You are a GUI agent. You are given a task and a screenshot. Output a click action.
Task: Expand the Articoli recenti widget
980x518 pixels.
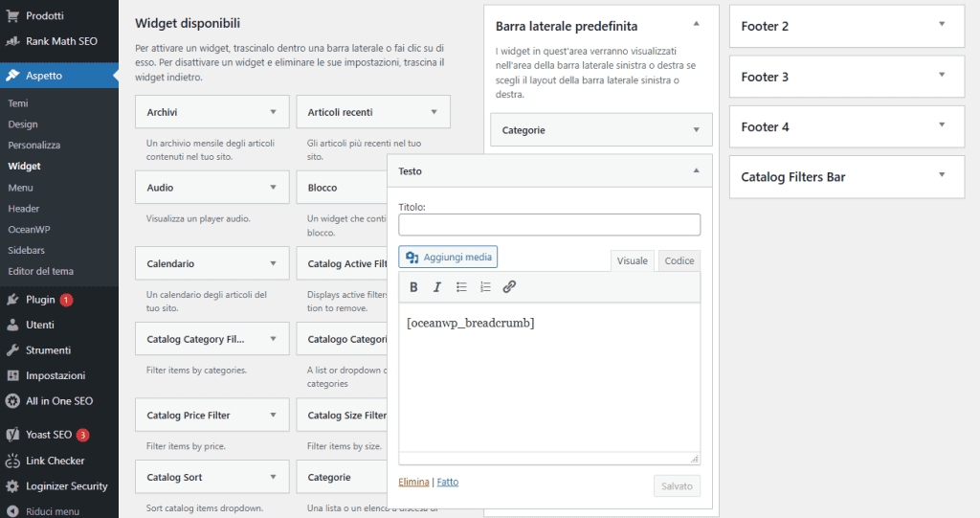[x=434, y=112]
